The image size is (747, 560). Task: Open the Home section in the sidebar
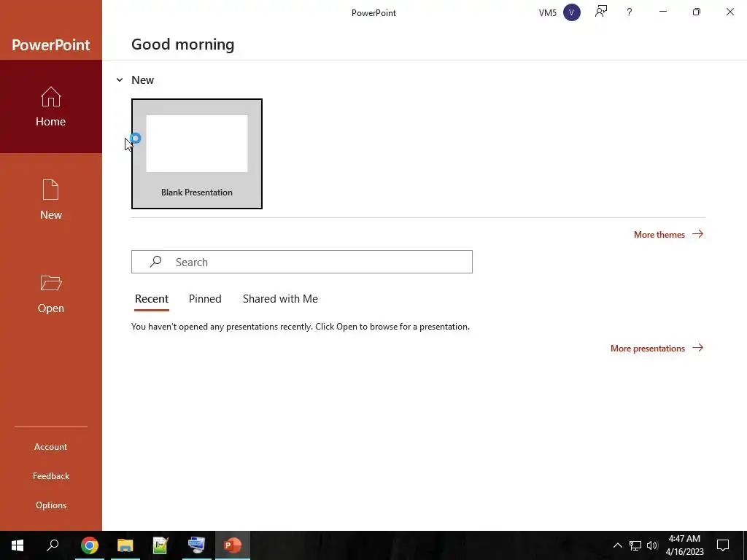[x=51, y=106]
